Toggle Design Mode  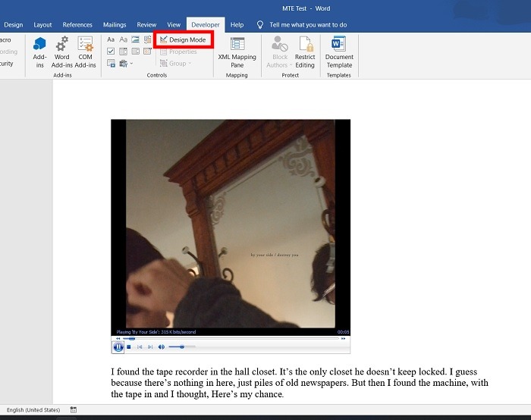coord(184,39)
